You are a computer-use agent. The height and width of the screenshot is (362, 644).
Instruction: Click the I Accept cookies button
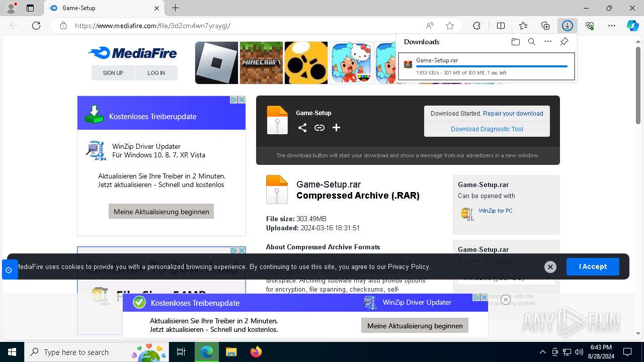tap(593, 266)
